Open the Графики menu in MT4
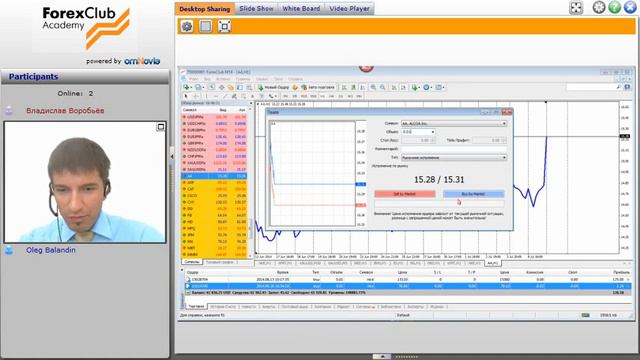640x360 pixels. click(242, 79)
